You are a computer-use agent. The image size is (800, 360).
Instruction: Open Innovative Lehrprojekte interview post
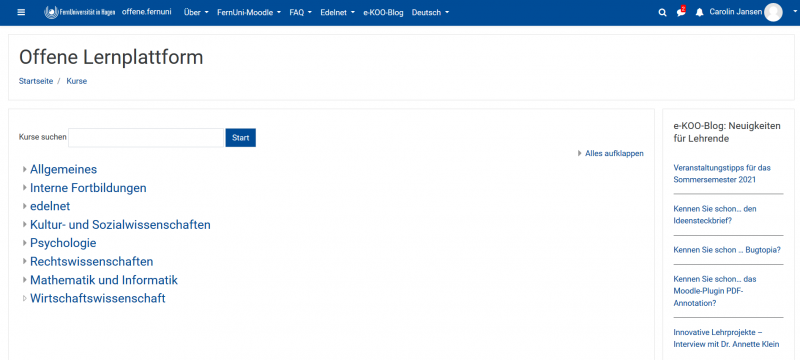[727, 338]
